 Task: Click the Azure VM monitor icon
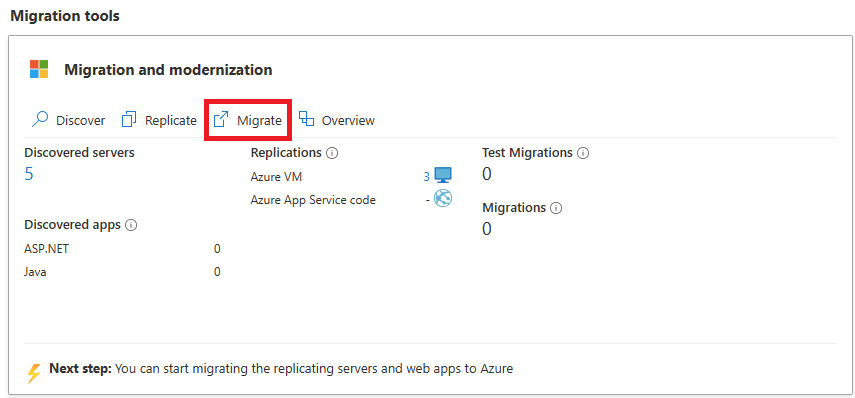coord(443,175)
